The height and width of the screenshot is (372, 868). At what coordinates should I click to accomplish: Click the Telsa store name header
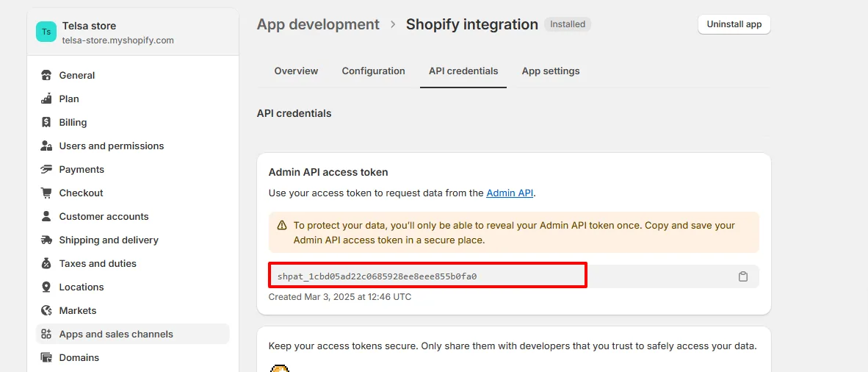[x=89, y=26]
